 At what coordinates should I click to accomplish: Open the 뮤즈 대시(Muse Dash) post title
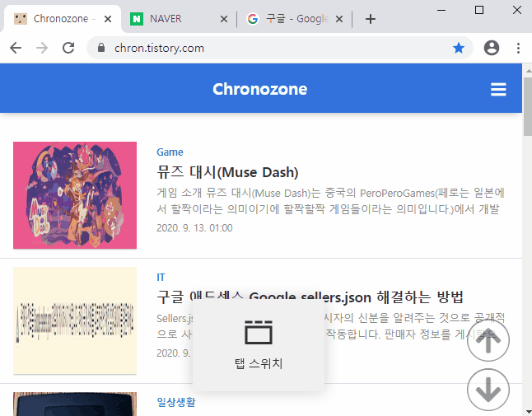pyautogui.click(x=227, y=172)
